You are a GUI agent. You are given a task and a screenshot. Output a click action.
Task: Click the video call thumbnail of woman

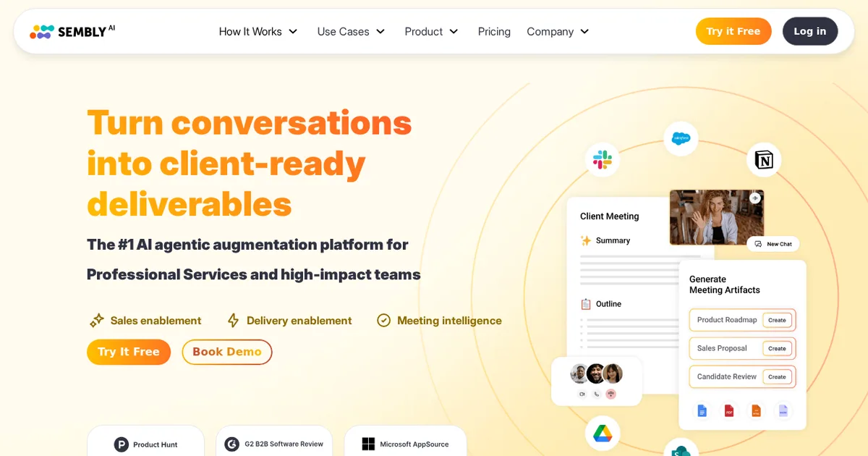(x=716, y=217)
